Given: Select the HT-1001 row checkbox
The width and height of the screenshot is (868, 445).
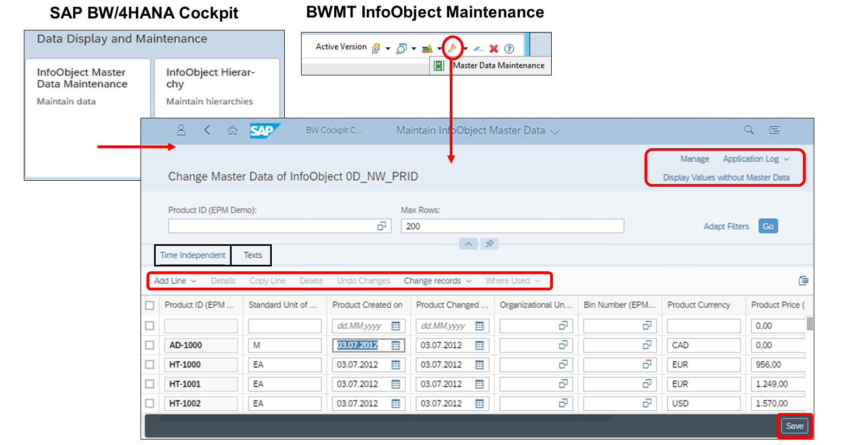Looking at the screenshot, I should coord(150,384).
